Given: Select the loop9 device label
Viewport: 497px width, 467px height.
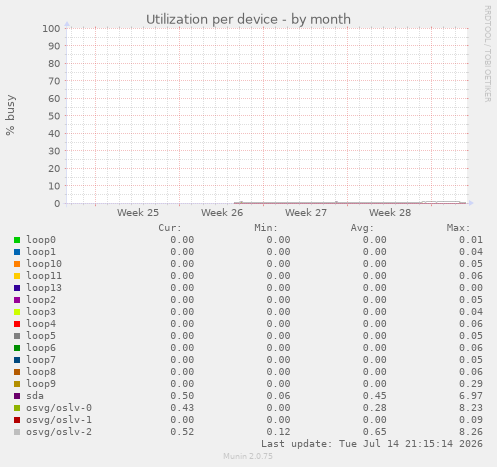Looking at the screenshot, I should (x=41, y=384).
